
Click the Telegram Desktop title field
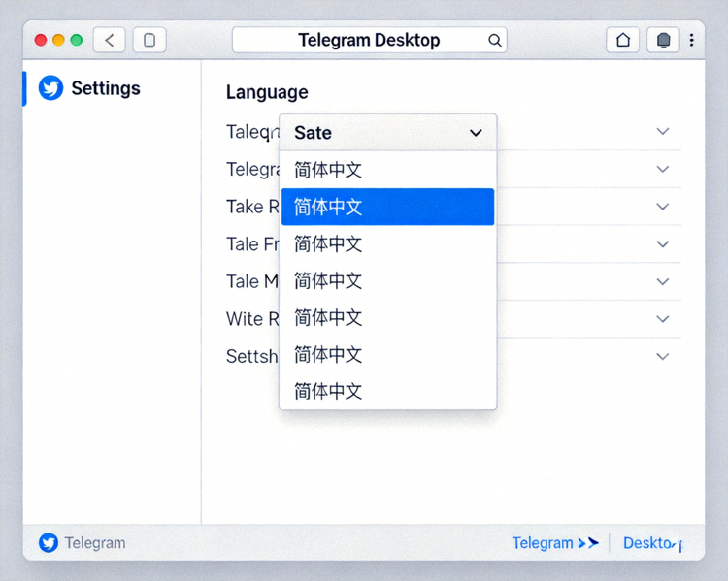(x=369, y=41)
